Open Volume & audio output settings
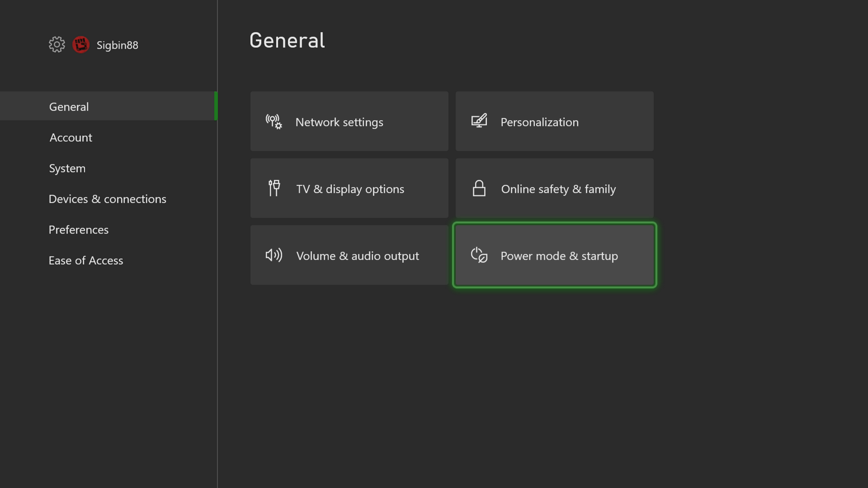The image size is (868, 488). (x=349, y=255)
